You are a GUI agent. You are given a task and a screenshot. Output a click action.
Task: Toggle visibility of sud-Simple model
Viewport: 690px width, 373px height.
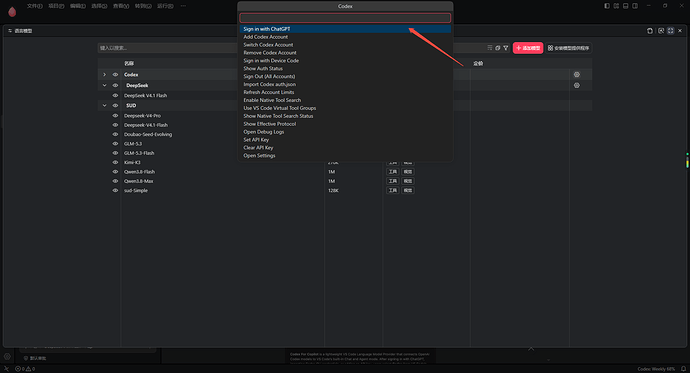[x=115, y=190]
